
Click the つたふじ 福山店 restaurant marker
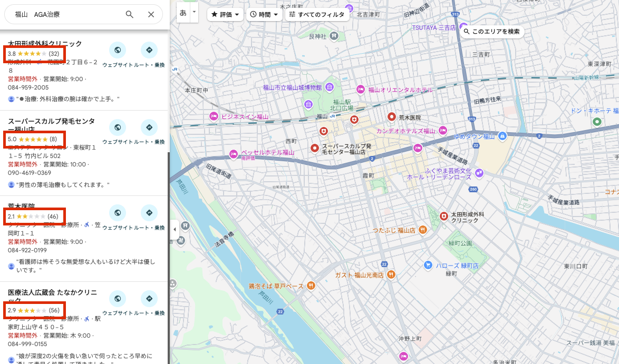tap(423, 230)
